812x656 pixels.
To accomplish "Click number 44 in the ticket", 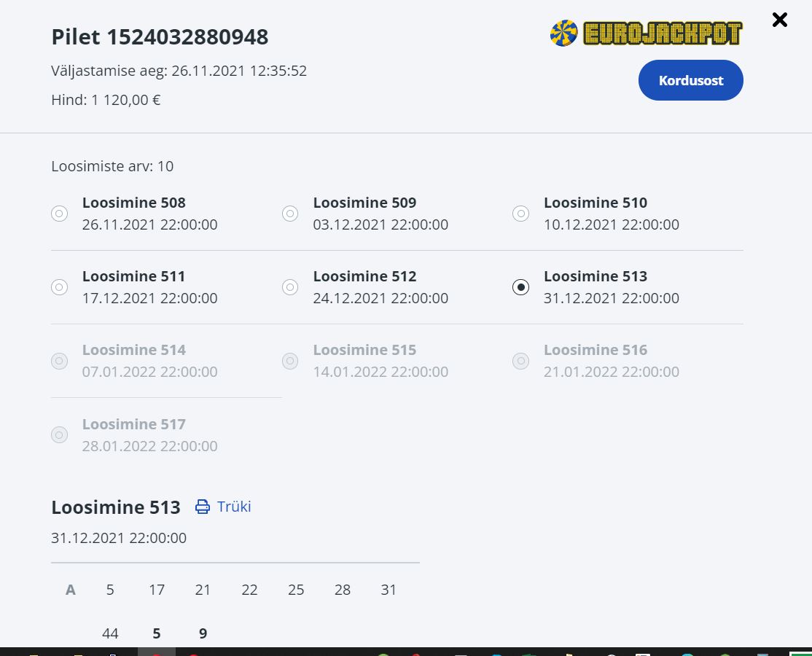I will tap(110, 633).
